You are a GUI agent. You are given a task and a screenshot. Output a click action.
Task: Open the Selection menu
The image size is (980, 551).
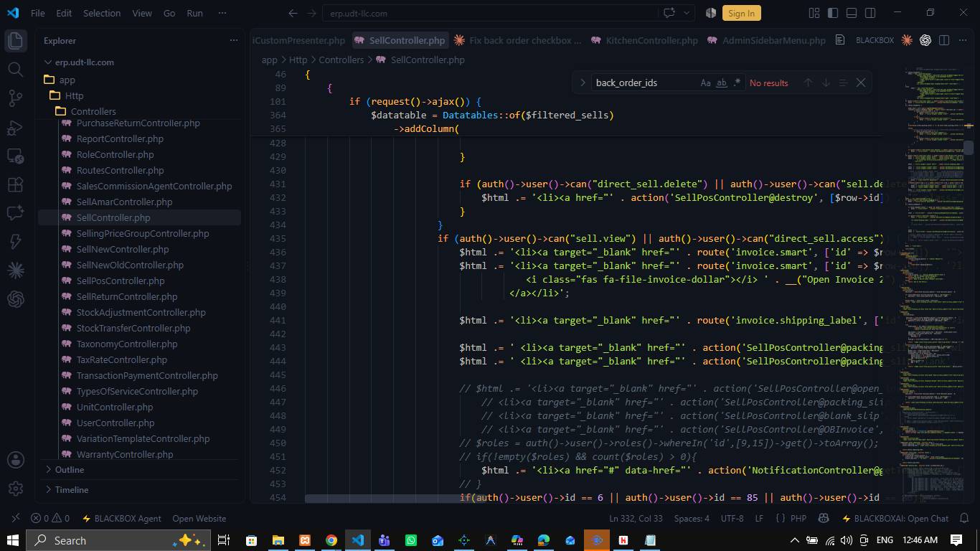pos(102,13)
